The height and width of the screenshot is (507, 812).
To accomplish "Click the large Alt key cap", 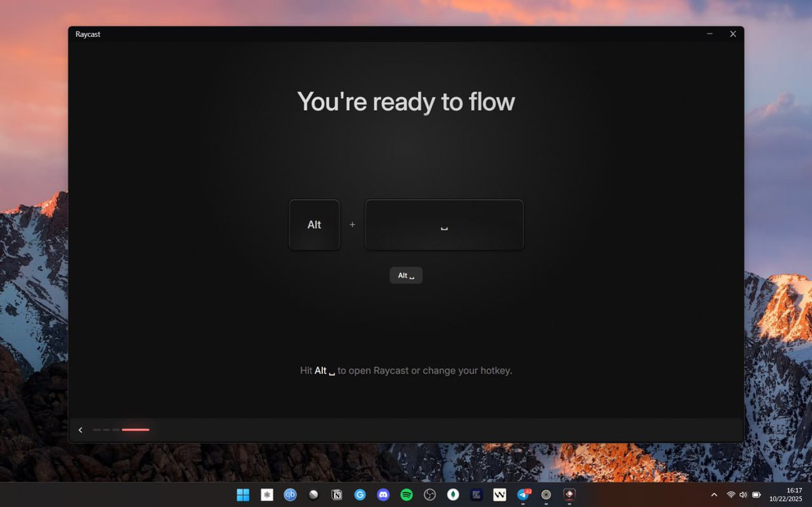I will (x=315, y=225).
